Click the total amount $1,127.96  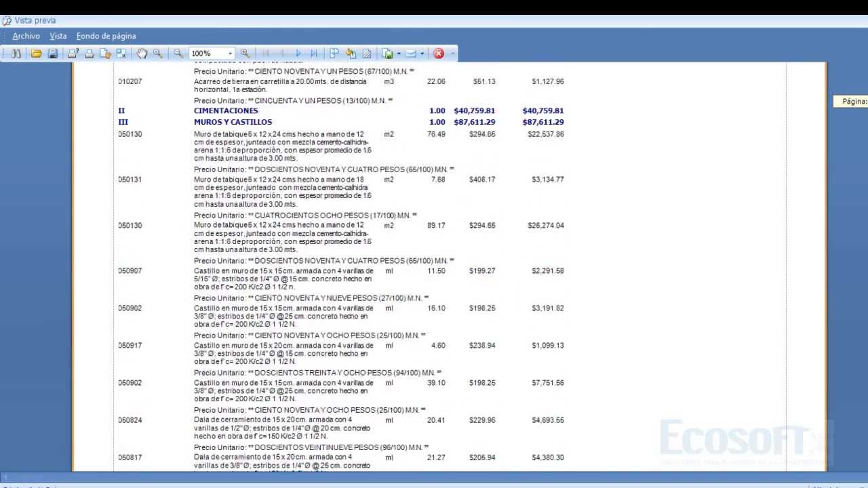[x=548, y=81]
